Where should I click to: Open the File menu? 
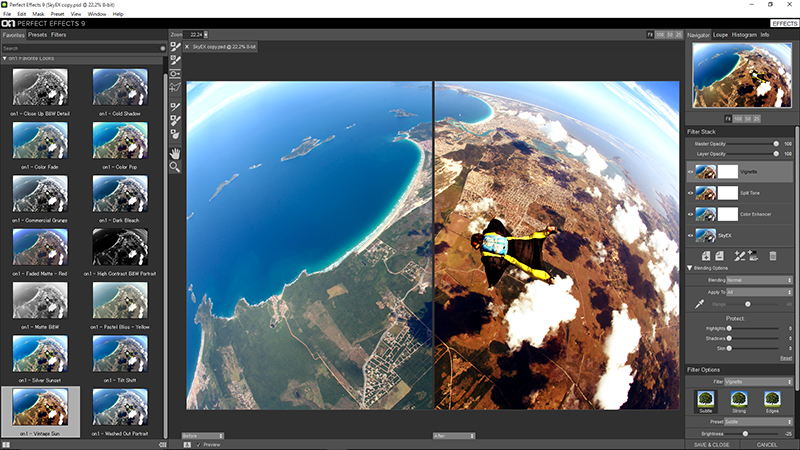7,14
